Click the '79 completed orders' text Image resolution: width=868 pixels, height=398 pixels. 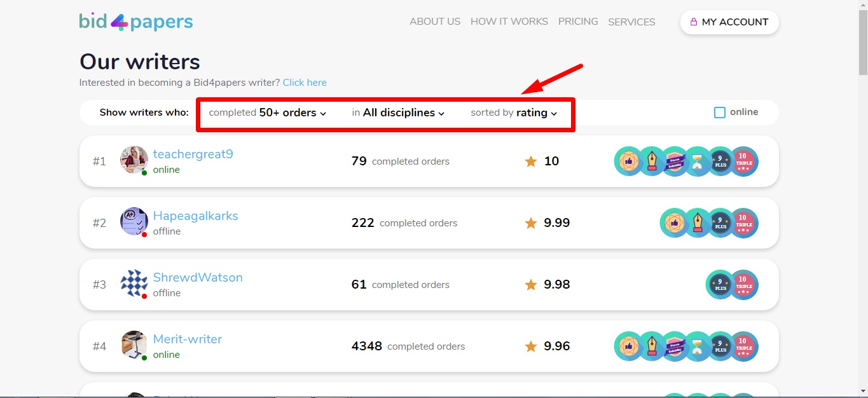point(401,161)
